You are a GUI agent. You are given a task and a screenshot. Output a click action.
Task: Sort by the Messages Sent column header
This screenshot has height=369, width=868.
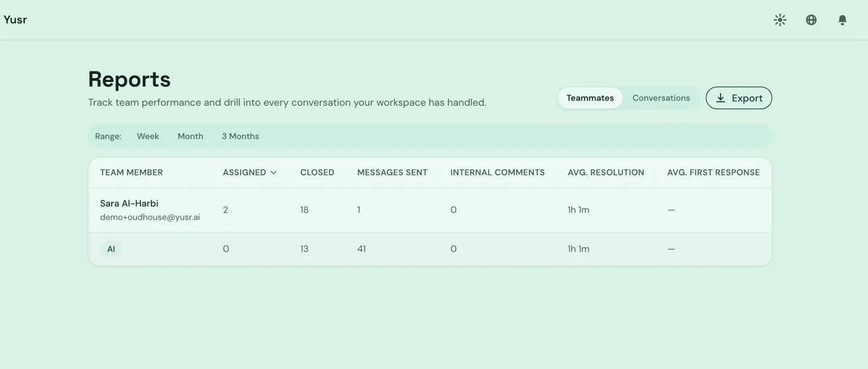392,173
